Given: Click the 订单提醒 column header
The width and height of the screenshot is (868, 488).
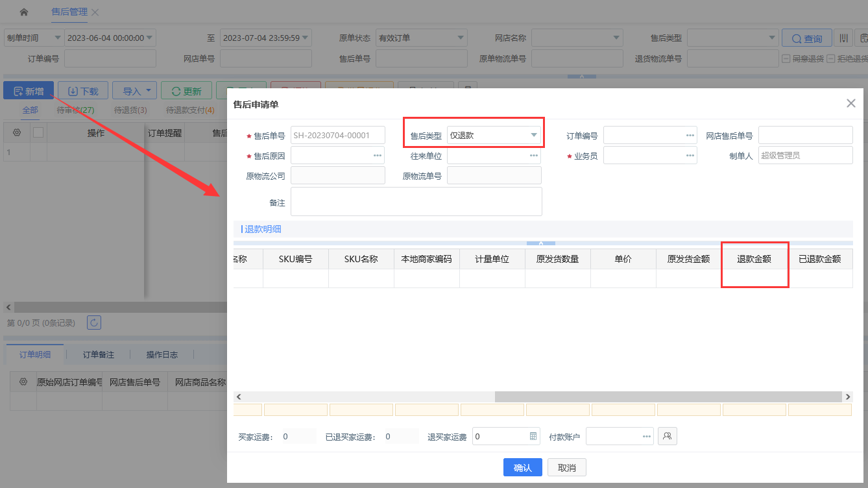Looking at the screenshot, I should coord(165,133).
